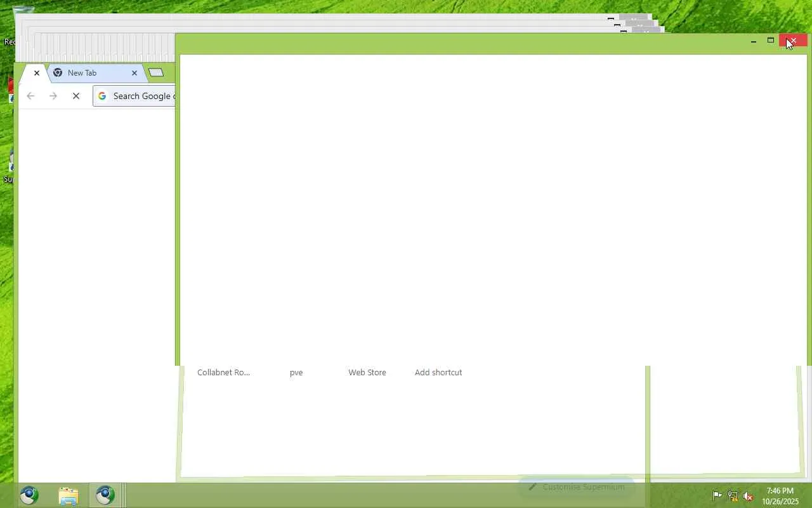Screen dimensions: 812x508
Task: Close the New Tab browser tab
Action: [x=134, y=73]
